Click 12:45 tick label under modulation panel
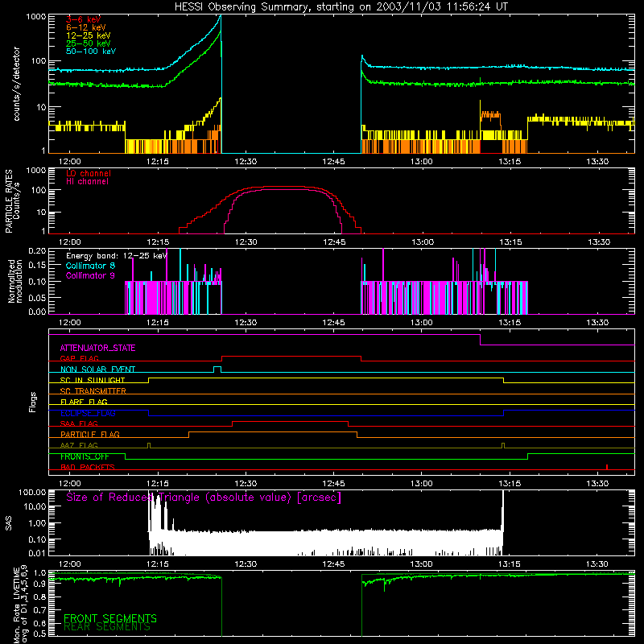The width and height of the screenshot is (644, 644). point(333,323)
